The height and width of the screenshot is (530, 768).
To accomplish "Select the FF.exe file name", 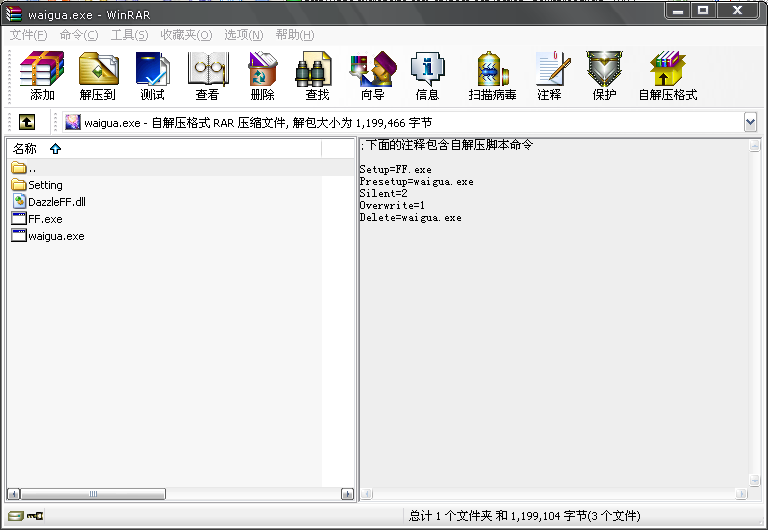I will point(45,219).
